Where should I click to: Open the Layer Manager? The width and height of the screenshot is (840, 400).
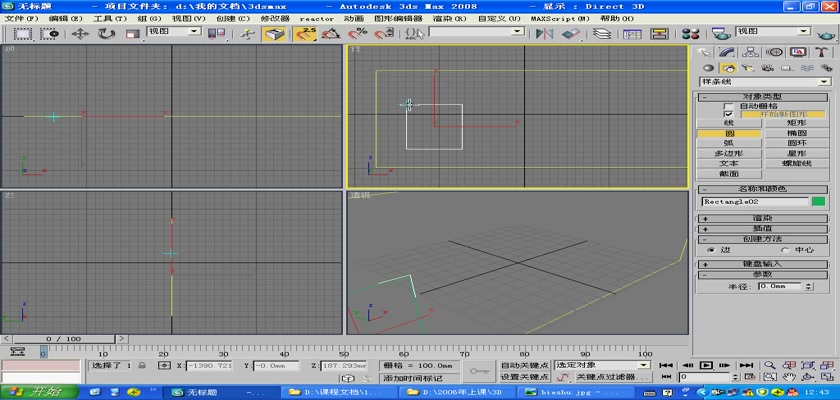603,34
